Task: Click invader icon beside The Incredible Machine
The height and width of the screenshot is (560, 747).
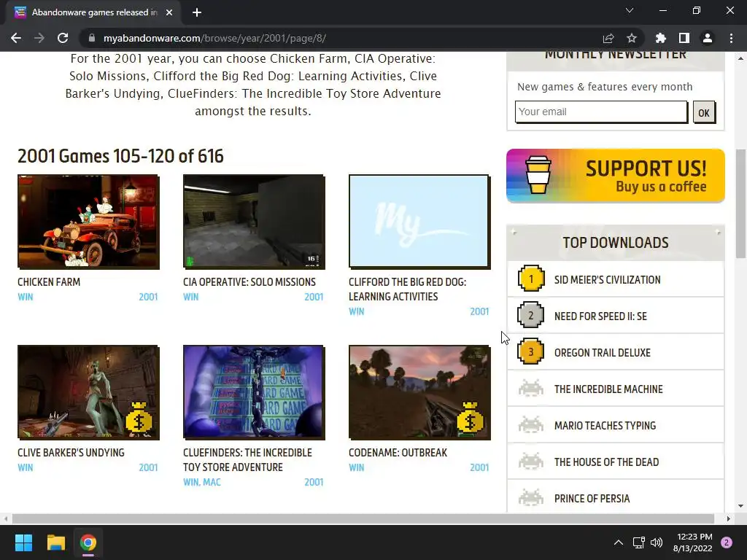Action: [x=531, y=388]
